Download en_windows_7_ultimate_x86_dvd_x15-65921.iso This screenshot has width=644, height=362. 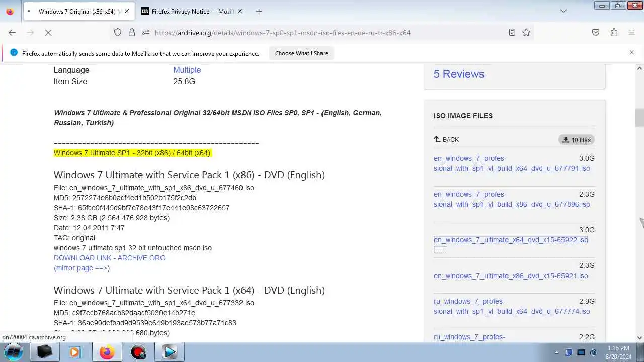[511, 276]
